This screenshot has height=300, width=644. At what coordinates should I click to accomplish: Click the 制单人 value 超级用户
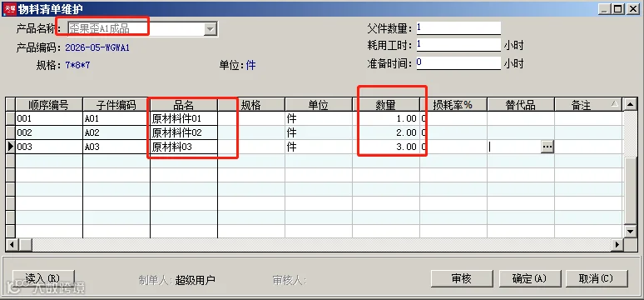(195, 280)
